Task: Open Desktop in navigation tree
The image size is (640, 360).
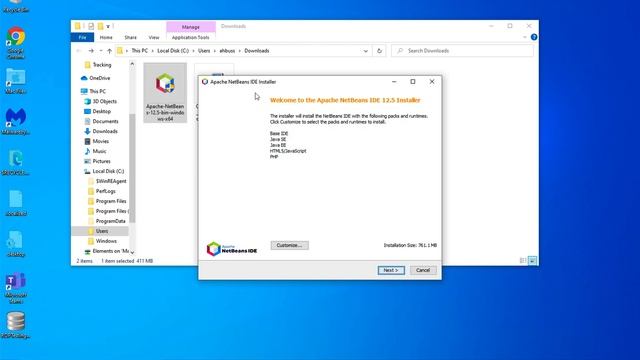Action: [x=102, y=111]
